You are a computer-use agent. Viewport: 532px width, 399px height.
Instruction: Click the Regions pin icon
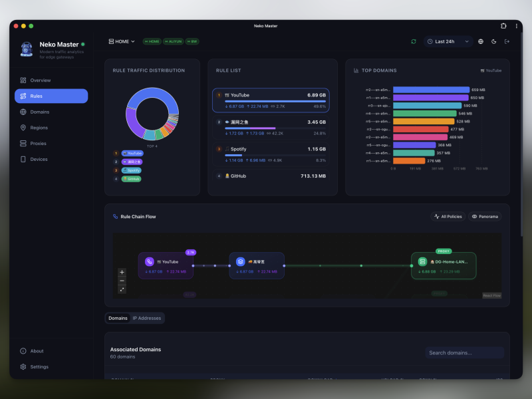point(23,128)
